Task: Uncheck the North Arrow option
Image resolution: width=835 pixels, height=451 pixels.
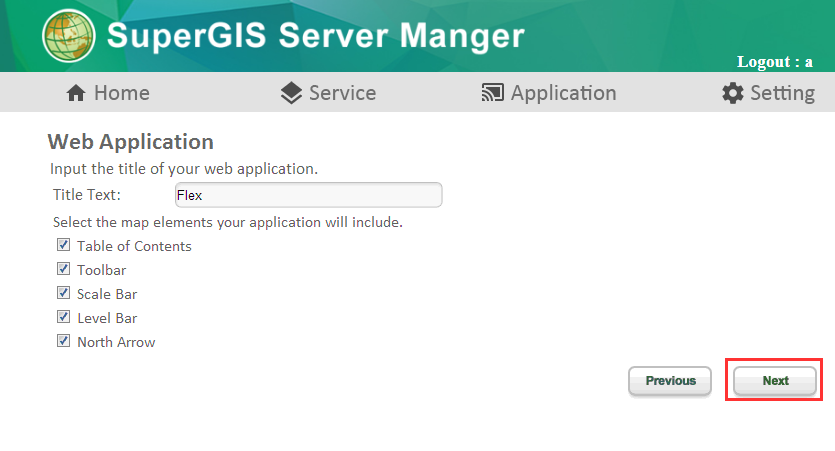Action: coord(63,341)
